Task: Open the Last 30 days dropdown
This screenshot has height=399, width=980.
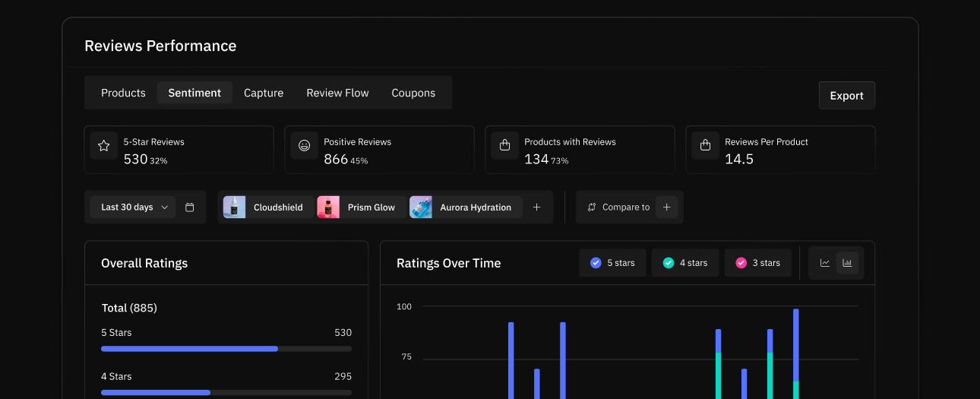Action: (x=133, y=207)
